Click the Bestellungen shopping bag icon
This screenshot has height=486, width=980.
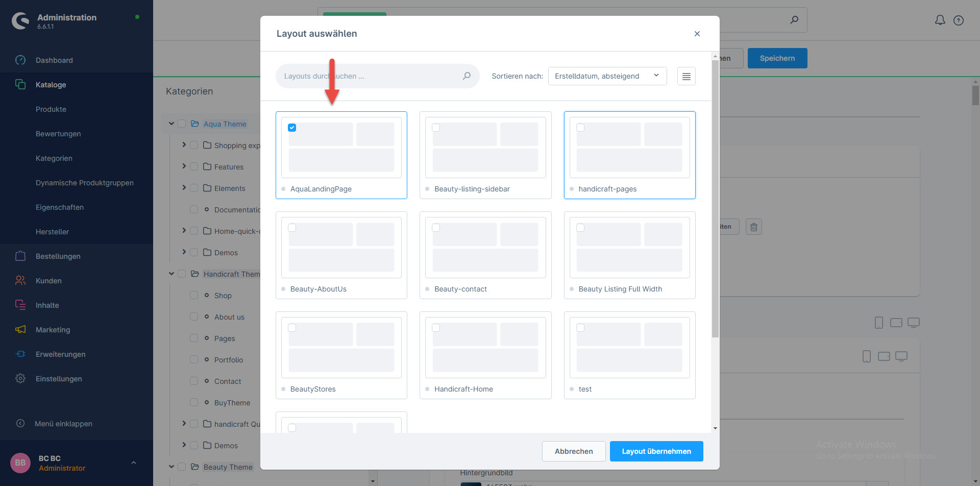coord(20,256)
